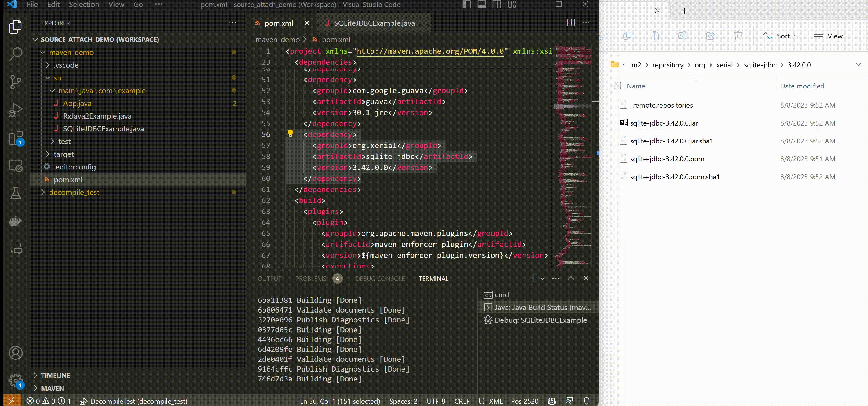Open the Manage gear in activity bar

click(x=16, y=381)
